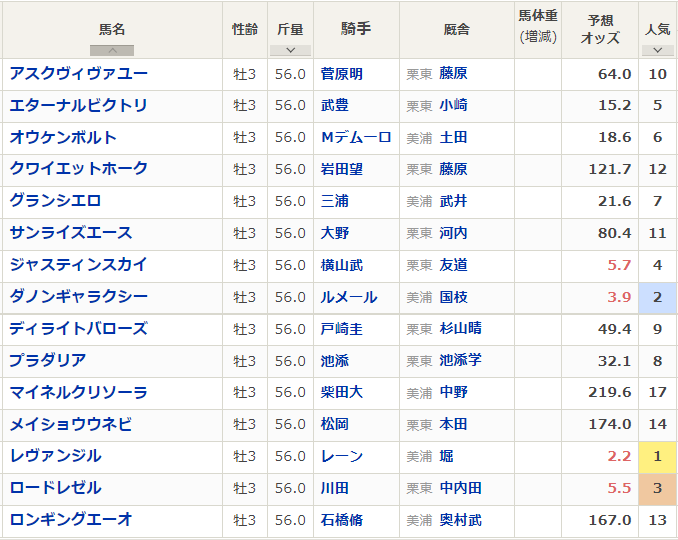Image resolution: width=678 pixels, height=540 pixels.
Task: Open horse サンライズエース
Action: point(71,233)
